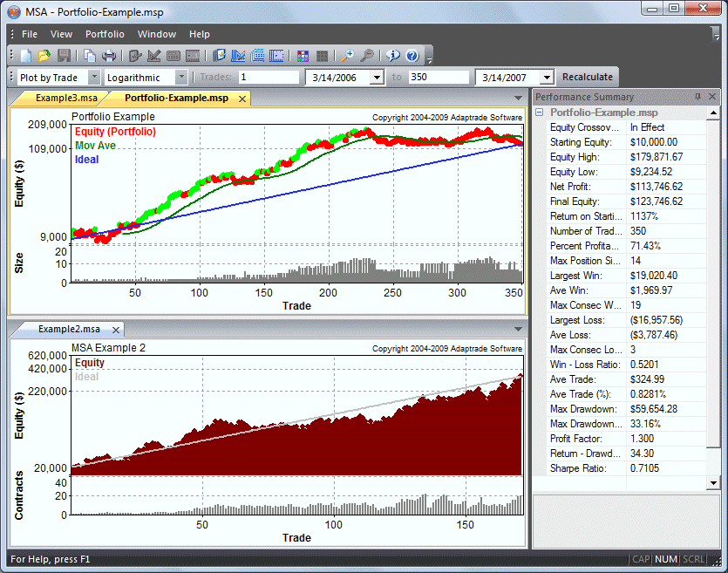Click the gray checkmark document toolbar icon
This screenshot has height=573, width=728.
[134, 56]
